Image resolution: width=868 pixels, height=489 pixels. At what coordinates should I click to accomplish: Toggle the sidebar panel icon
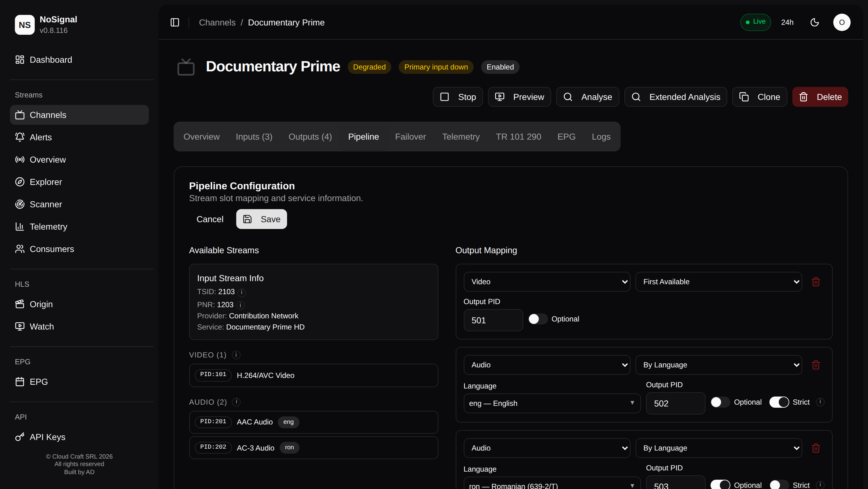pyautogui.click(x=175, y=22)
